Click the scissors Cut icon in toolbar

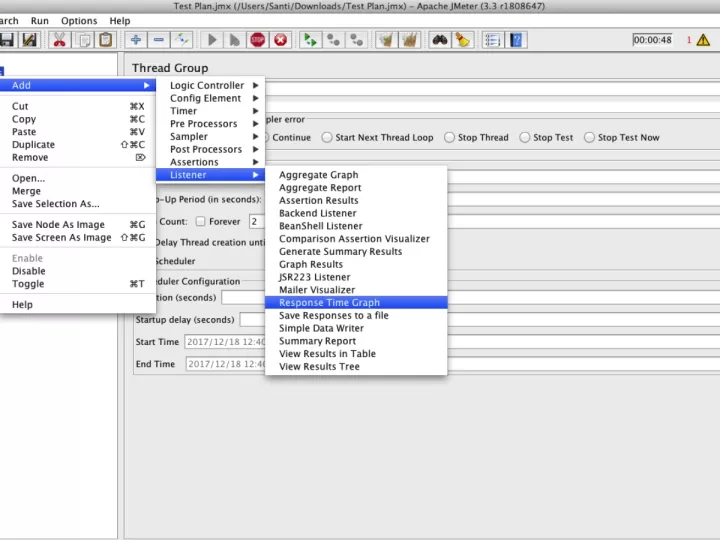(x=59, y=40)
